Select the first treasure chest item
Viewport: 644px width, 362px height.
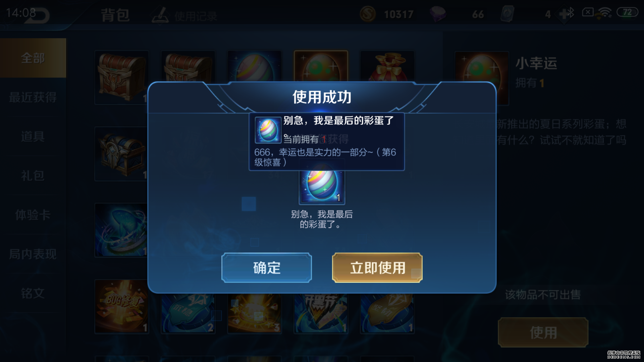(x=121, y=77)
